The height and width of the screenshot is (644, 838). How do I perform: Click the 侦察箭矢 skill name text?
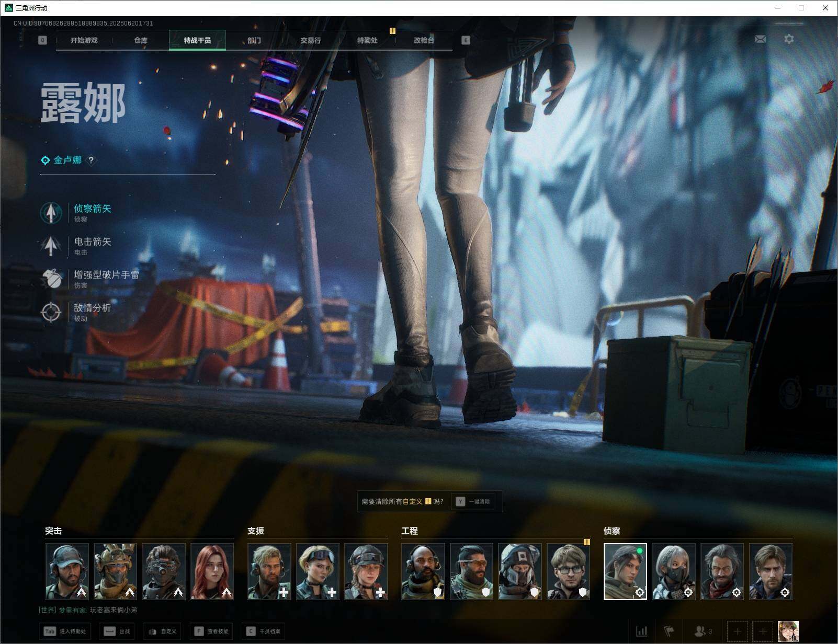tap(93, 209)
